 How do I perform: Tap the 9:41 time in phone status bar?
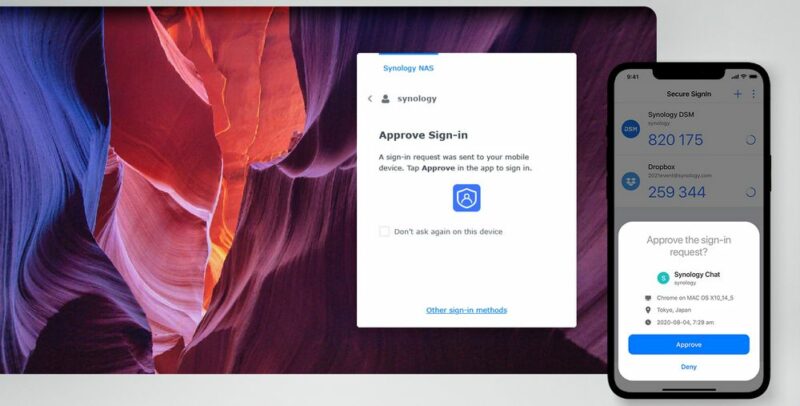click(633, 77)
